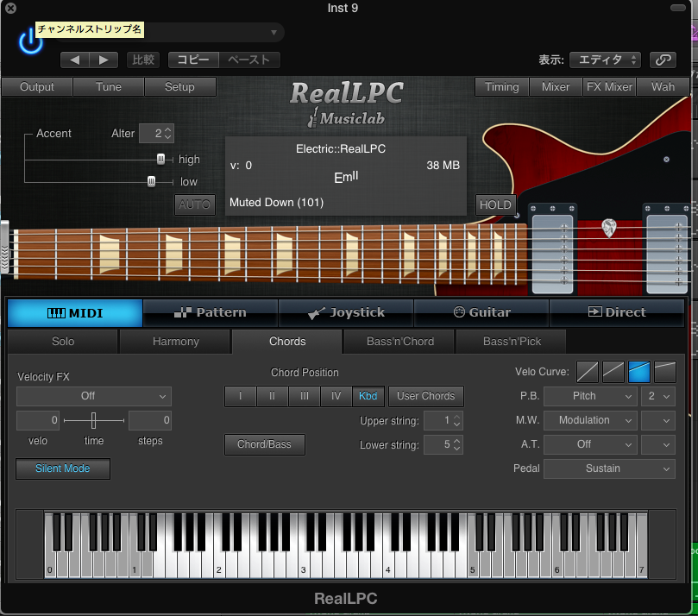Open the Setup panel
The image size is (698, 616).
pos(179,87)
